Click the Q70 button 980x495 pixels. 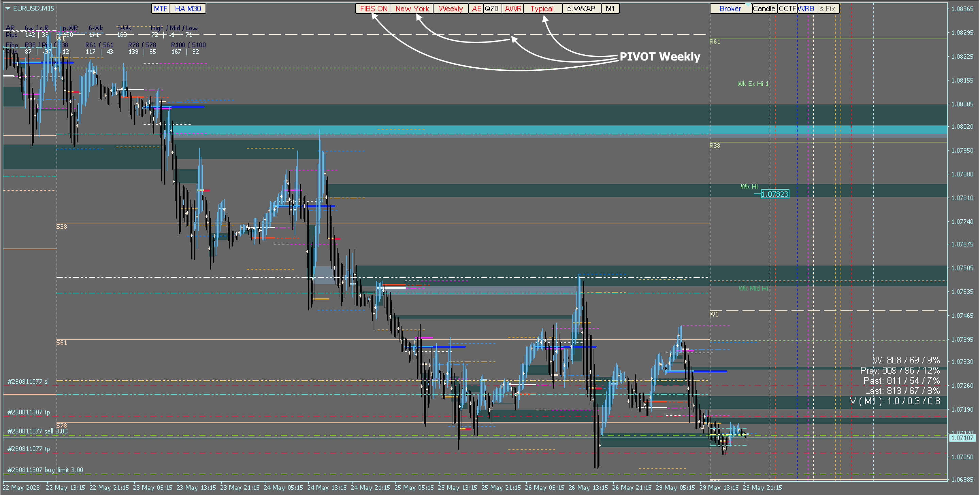491,8
